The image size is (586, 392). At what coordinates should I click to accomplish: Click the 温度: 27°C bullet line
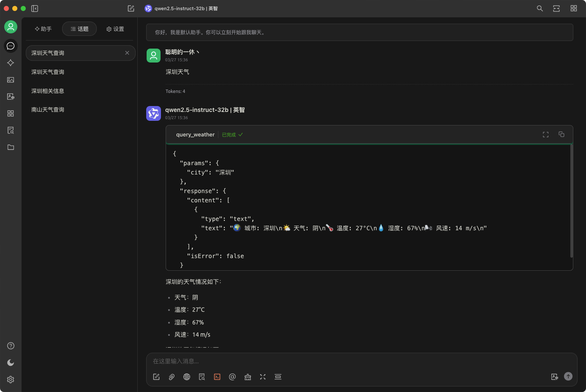(x=190, y=310)
